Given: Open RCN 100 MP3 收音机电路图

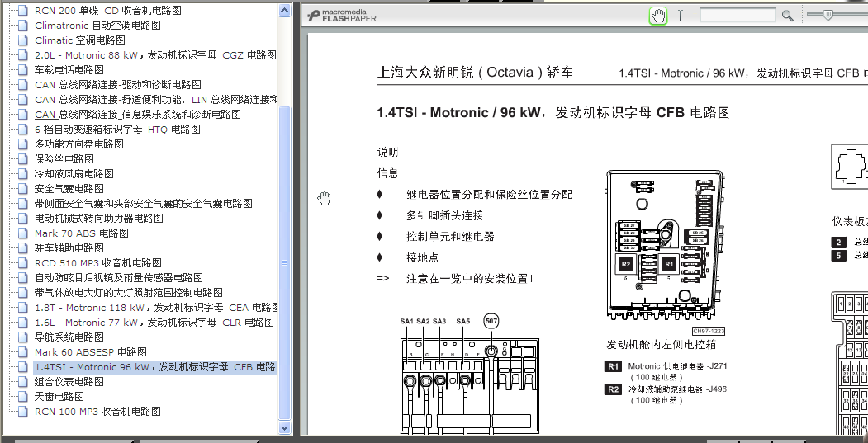Looking at the screenshot, I should 97,412.
